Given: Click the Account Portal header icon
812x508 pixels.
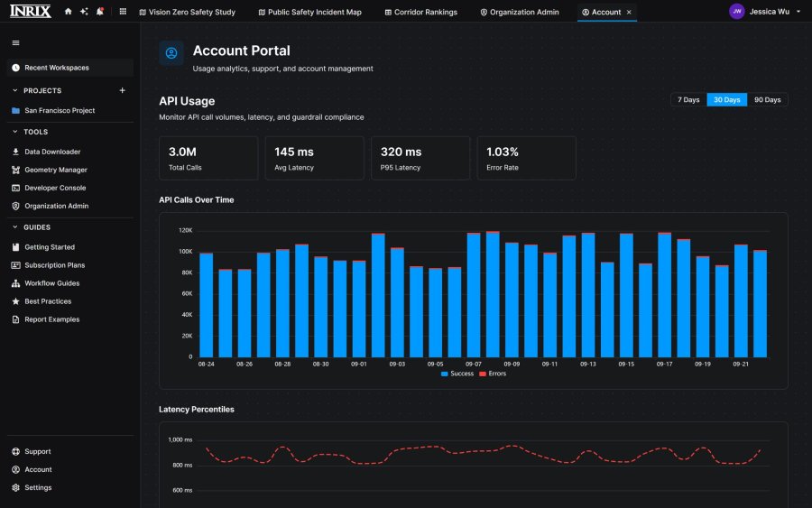Looking at the screenshot, I should tap(171, 53).
